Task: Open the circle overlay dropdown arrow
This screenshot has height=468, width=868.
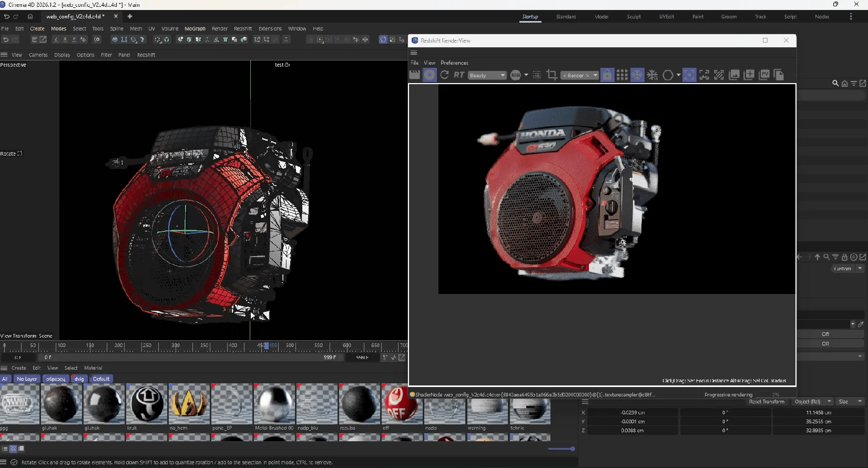Action: 678,75
